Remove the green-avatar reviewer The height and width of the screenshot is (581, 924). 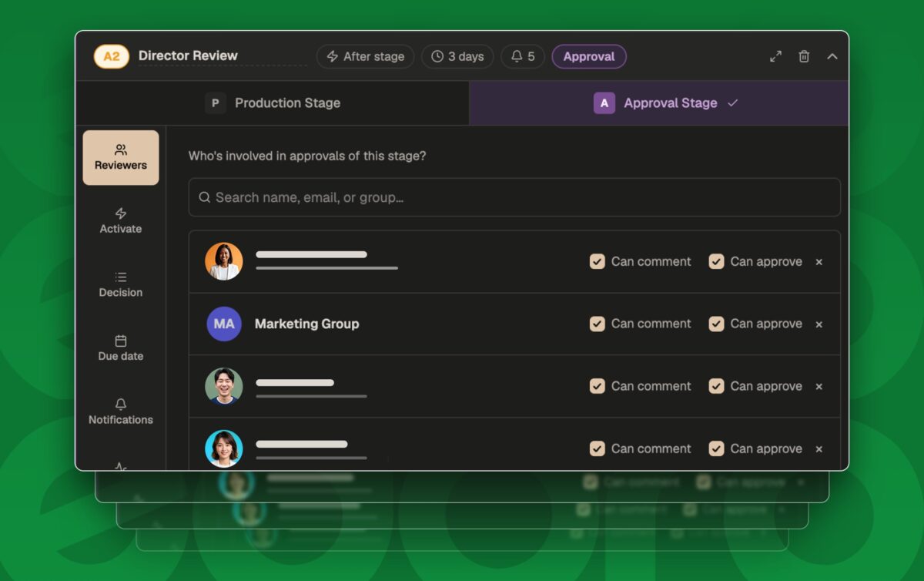point(819,387)
